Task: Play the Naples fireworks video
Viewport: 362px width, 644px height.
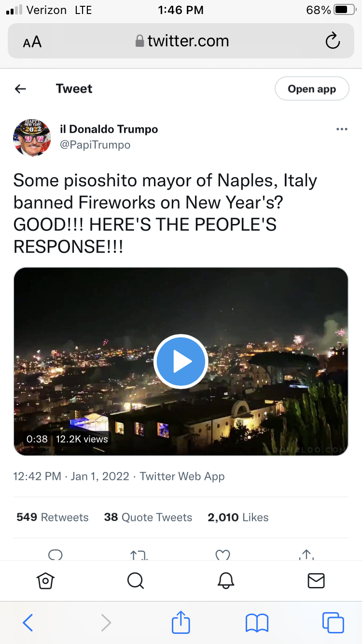Action: click(x=181, y=362)
